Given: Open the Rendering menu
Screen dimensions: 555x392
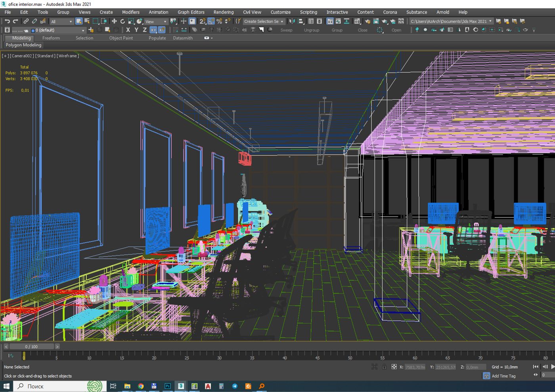Looking at the screenshot, I should coord(224,12).
